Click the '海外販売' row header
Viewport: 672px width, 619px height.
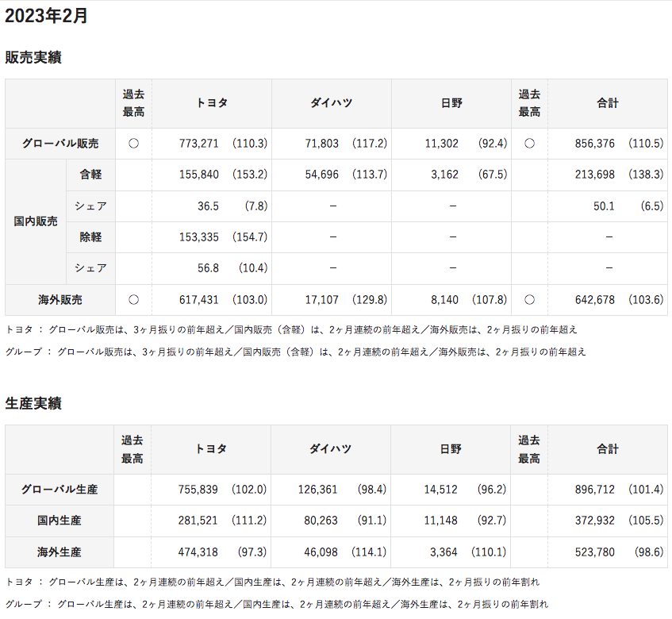[60, 300]
